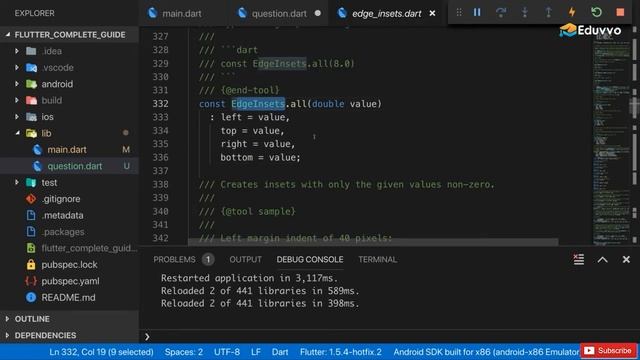Image resolution: width=640 pixels, height=360 pixels.
Task: Open the .metadata file
Action: (x=62, y=216)
